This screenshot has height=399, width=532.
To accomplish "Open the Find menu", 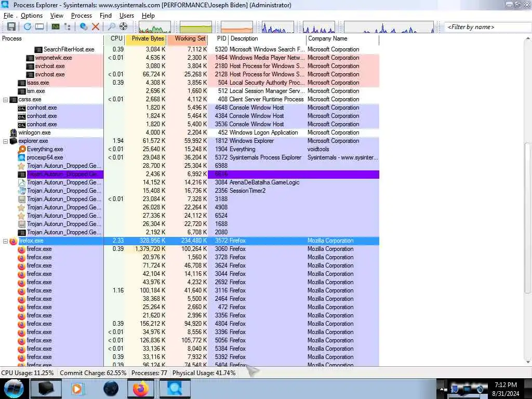I will tap(105, 16).
